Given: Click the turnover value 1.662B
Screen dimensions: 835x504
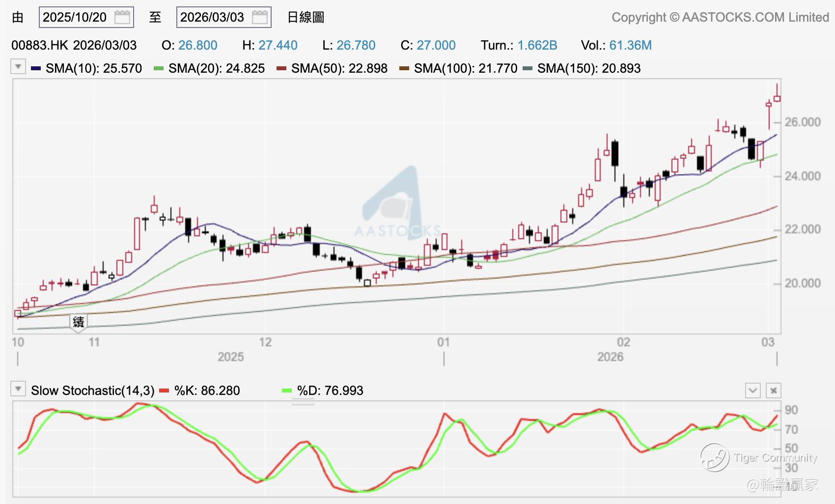Looking at the screenshot, I should 537,45.
